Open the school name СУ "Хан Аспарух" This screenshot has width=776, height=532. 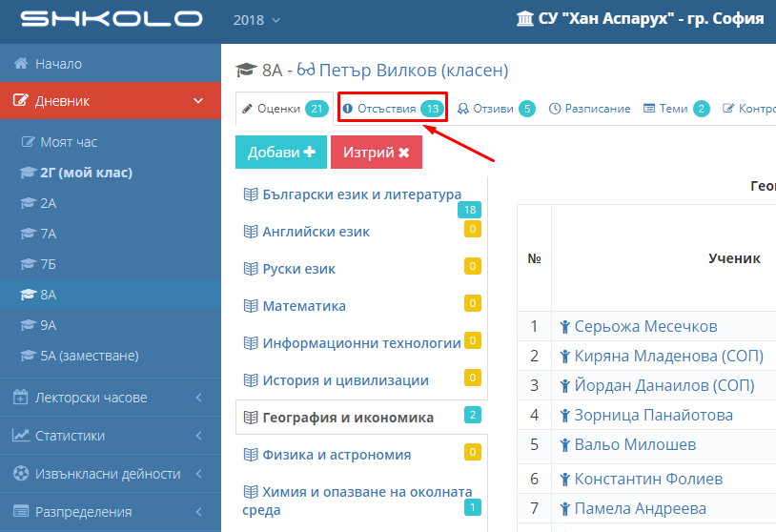651,19
